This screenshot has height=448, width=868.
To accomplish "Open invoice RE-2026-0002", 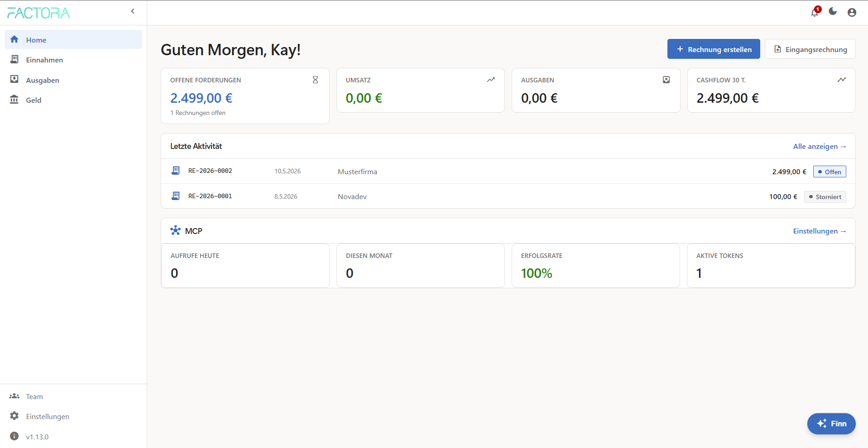I will coord(210,171).
